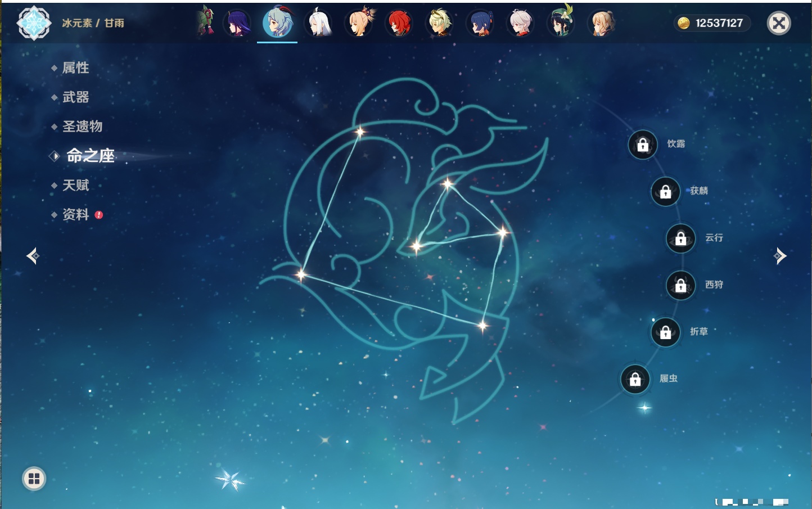The height and width of the screenshot is (509, 812).
Task: Click the 获麟 constellation label
Action: point(699,191)
